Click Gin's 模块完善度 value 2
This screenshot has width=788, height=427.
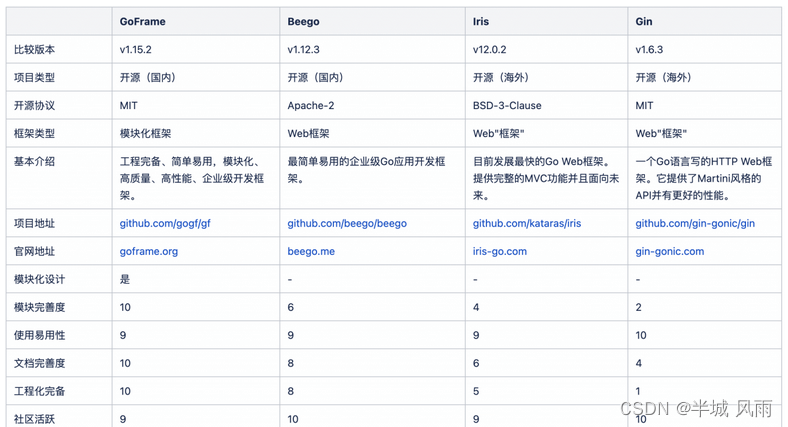tap(638, 307)
